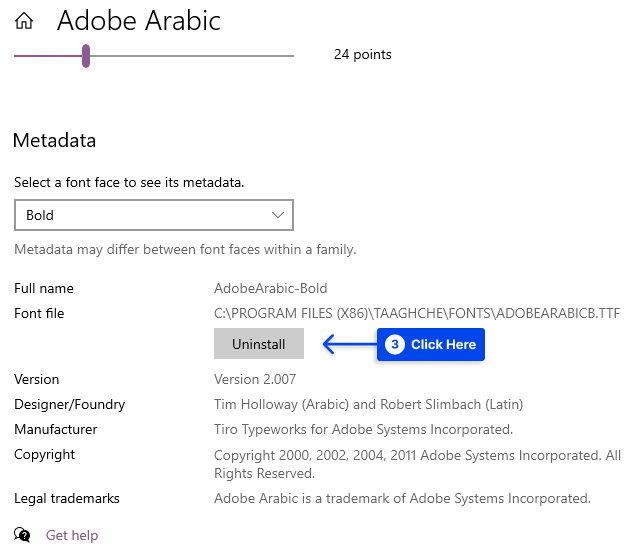625x550 pixels.
Task: Open the Get help link
Action: coord(72,535)
